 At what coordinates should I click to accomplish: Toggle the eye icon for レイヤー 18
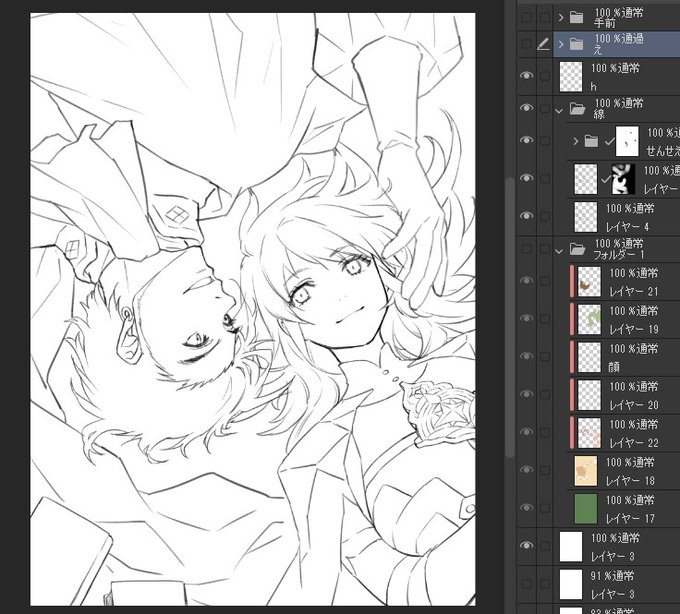click(x=526, y=470)
